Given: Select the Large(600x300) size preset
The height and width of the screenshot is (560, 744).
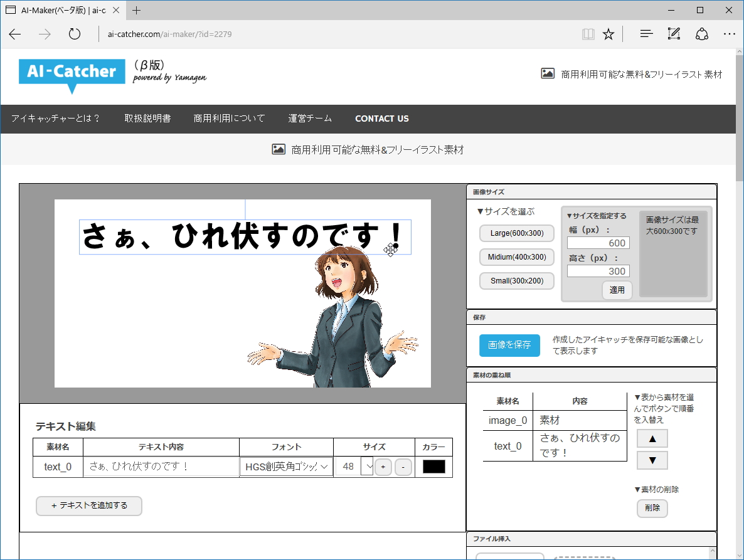Looking at the screenshot, I should click(516, 233).
